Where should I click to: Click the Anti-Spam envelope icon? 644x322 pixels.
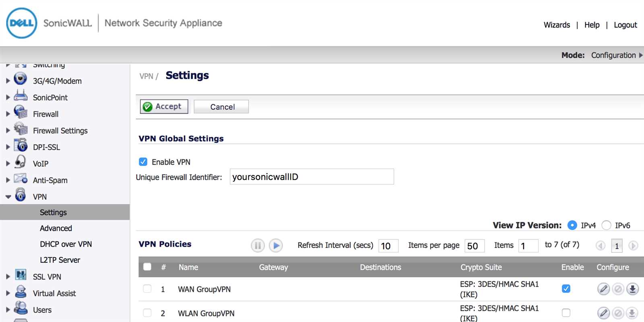21,178
